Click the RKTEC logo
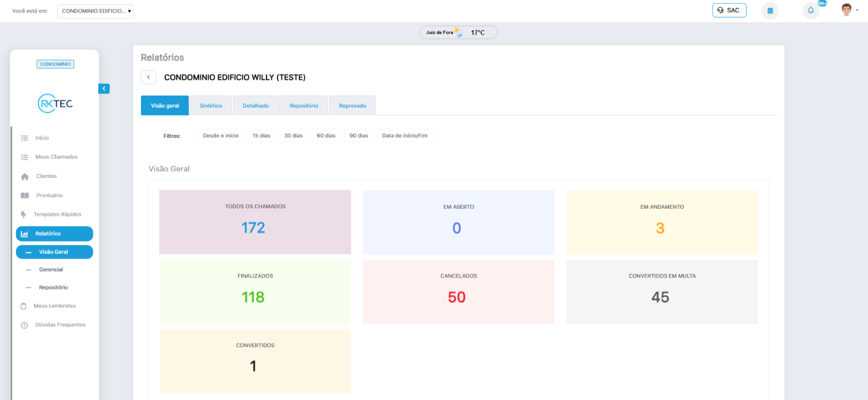This screenshot has height=400, width=868. click(55, 103)
